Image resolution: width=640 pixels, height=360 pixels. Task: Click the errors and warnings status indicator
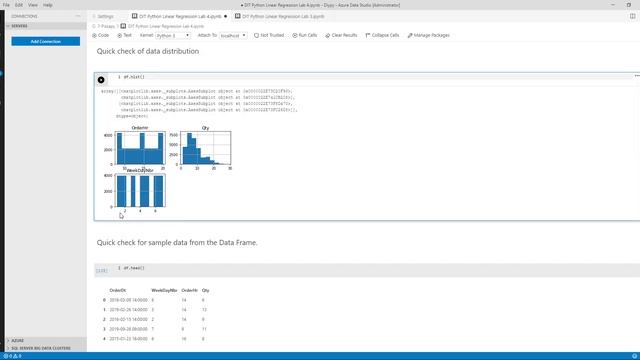pyautogui.click(x=12, y=356)
